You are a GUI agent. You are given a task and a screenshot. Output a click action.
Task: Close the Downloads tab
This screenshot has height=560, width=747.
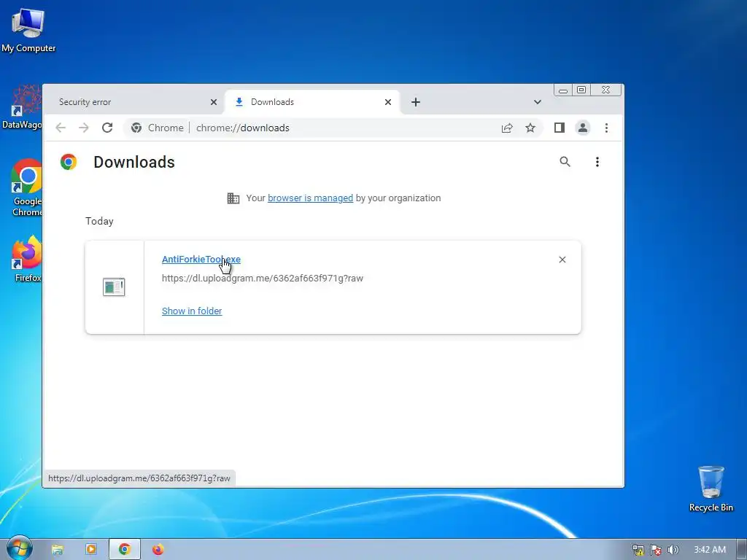388,102
